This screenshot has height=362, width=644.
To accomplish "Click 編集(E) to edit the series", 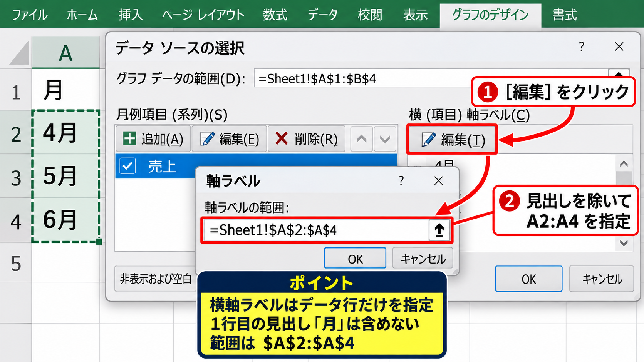I will pyautogui.click(x=230, y=139).
